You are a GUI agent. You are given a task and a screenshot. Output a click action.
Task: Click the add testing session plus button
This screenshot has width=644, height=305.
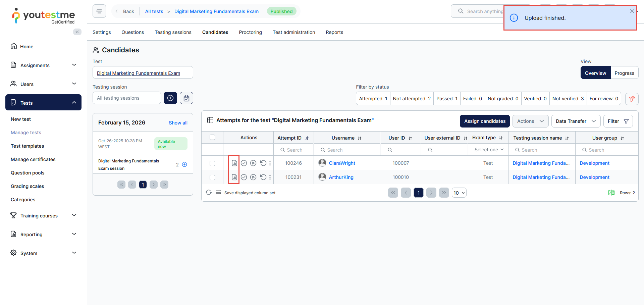[x=170, y=98]
